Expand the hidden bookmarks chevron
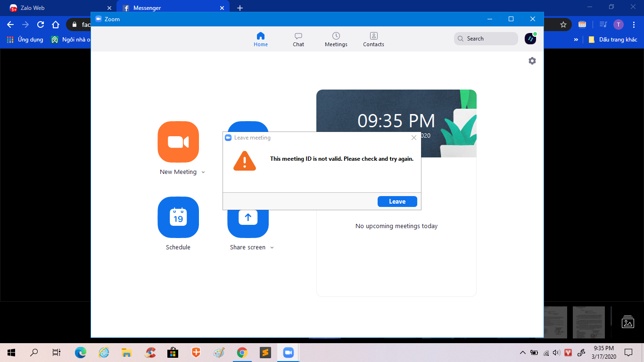This screenshot has height=362, width=644. coord(576,40)
